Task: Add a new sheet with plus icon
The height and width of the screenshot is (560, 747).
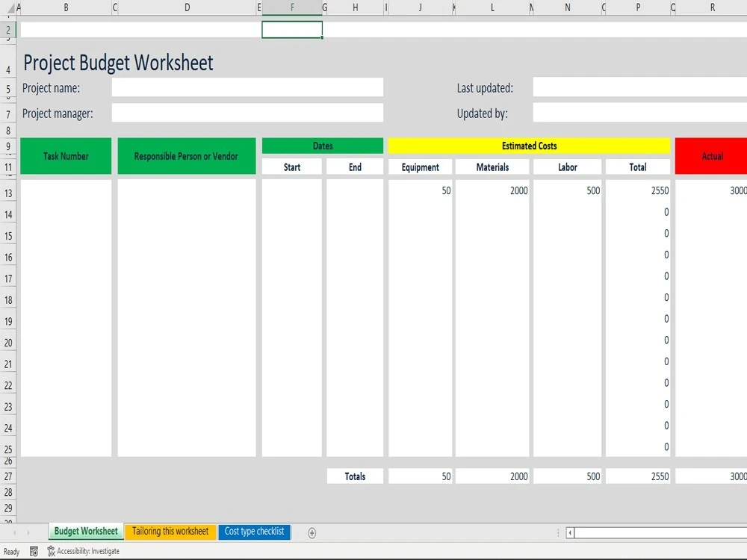Action: pos(311,533)
